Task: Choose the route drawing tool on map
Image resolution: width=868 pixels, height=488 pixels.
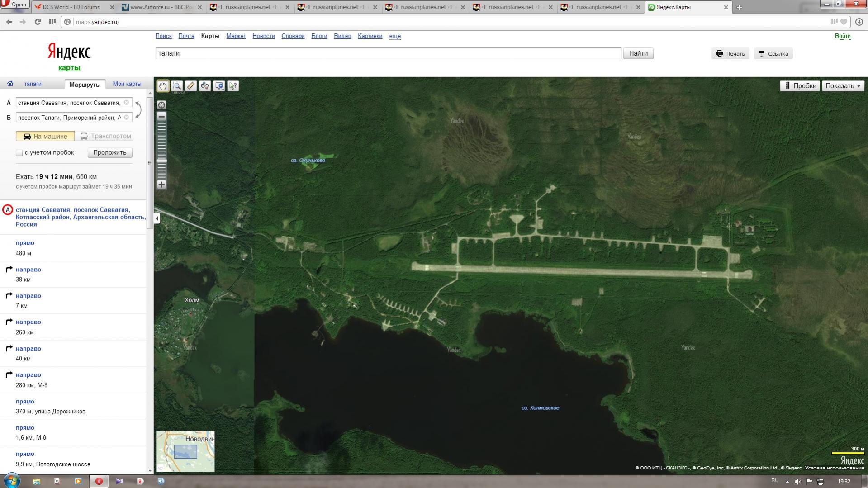Action: 205,86
